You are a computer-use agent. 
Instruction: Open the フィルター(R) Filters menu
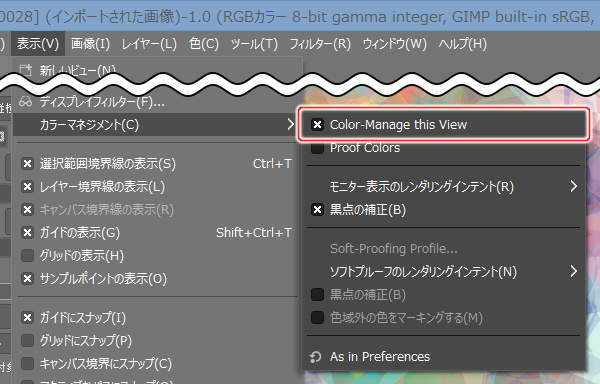[x=320, y=44]
